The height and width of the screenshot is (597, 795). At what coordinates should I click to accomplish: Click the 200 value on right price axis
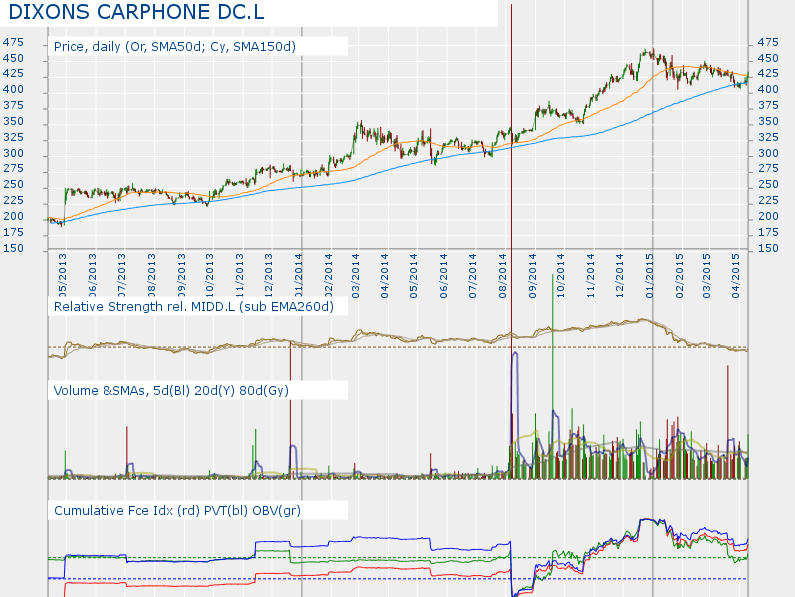(768, 217)
